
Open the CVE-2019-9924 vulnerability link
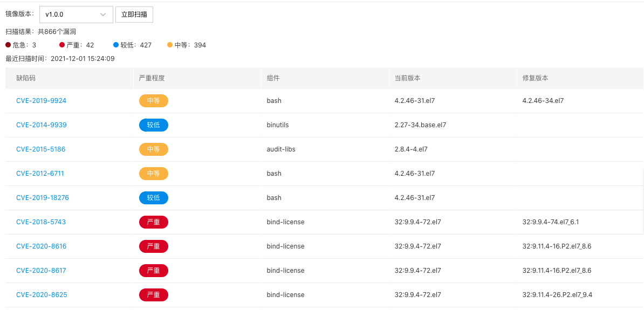(x=41, y=101)
